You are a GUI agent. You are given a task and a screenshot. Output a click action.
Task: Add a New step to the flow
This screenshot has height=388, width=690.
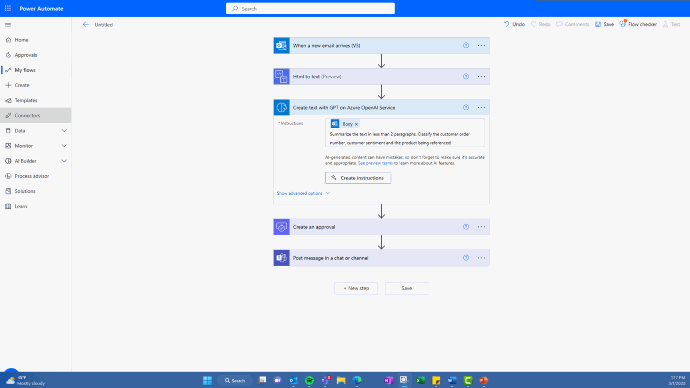point(356,288)
